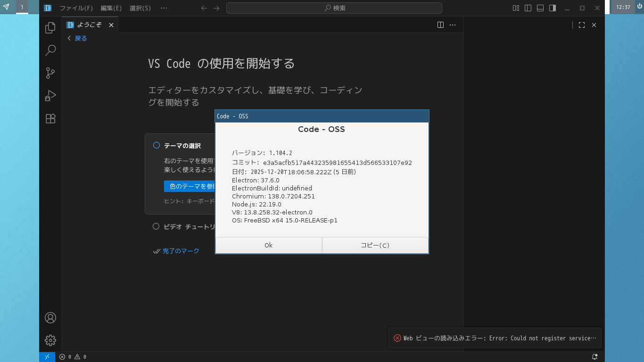644x362 pixels.
Task: Switch to workspace 1 in the desktop panel
Action: coord(22,7)
